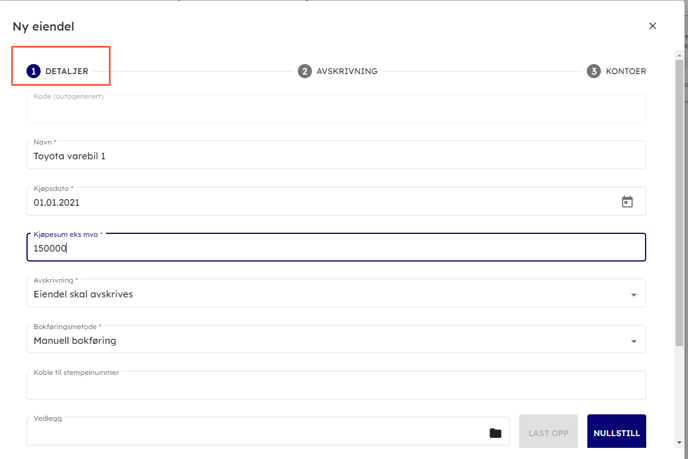Open the calendar date picker icon
Image resolution: width=688 pixels, height=459 pixels.
point(627,202)
